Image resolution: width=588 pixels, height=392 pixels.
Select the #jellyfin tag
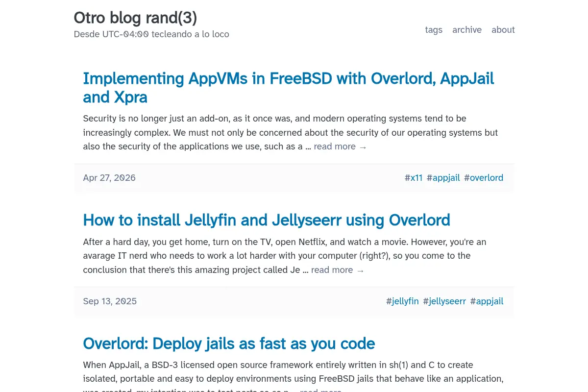[x=402, y=301]
